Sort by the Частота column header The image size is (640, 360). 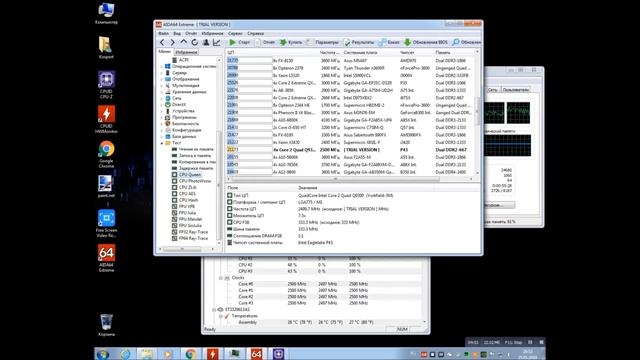[329, 53]
